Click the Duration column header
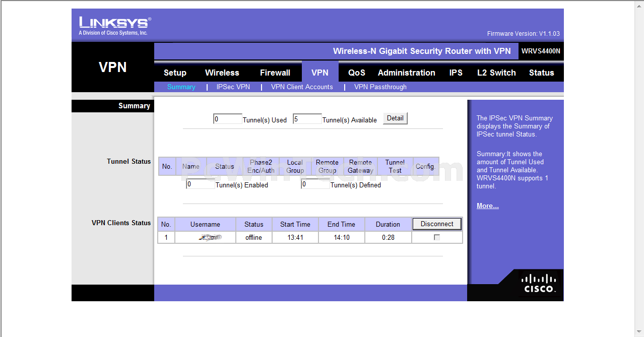Image resolution: width=644 pixels, height=337 pixels. 388,224
